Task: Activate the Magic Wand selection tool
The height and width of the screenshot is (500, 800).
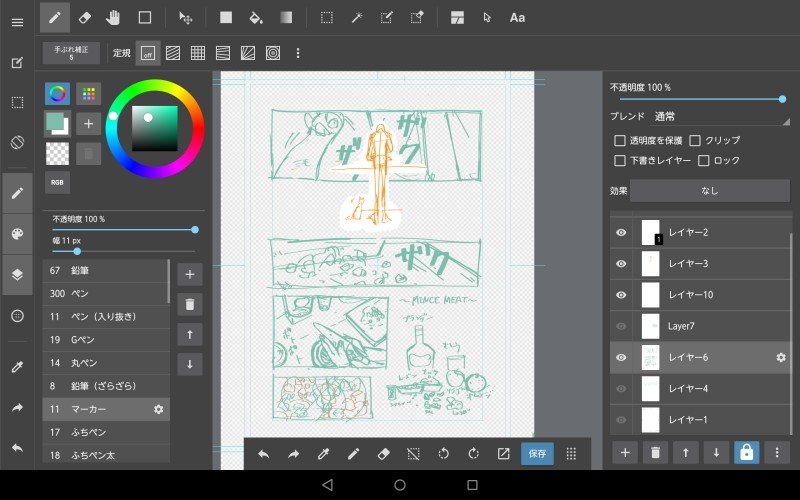Action: [356, 17]
